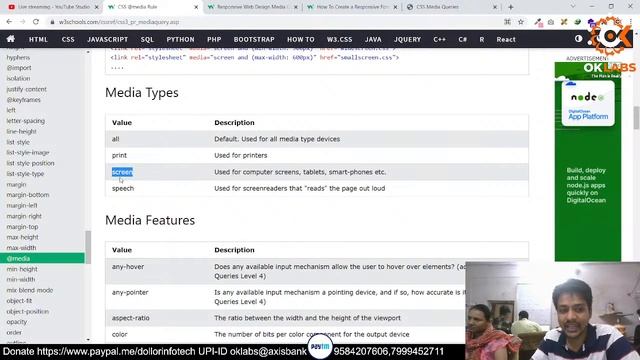
Task: Open the color picker extension icon
Action: coord(538,22)
